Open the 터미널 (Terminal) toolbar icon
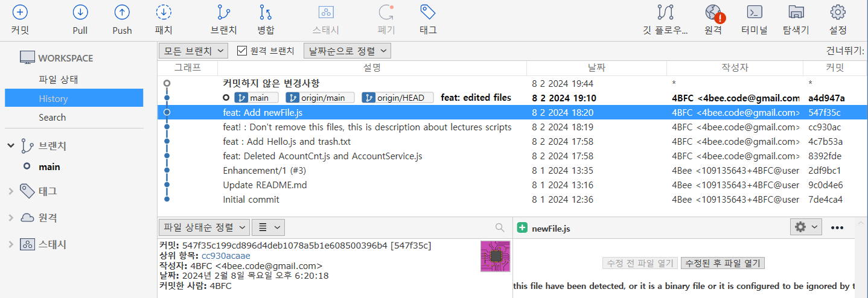This screenshot has height=298, width=868. [x=754, y=12]
